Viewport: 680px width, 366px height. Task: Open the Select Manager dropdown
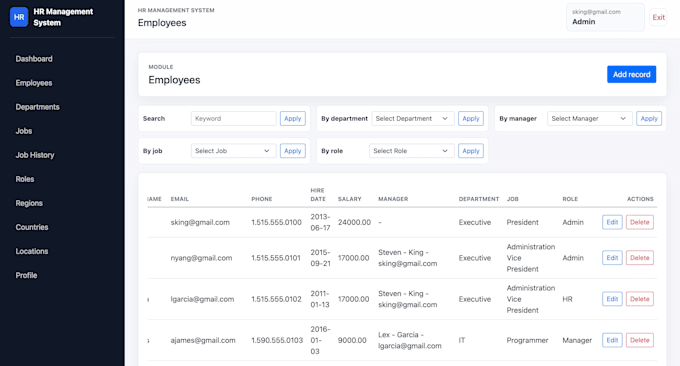(x=590, y=118)
